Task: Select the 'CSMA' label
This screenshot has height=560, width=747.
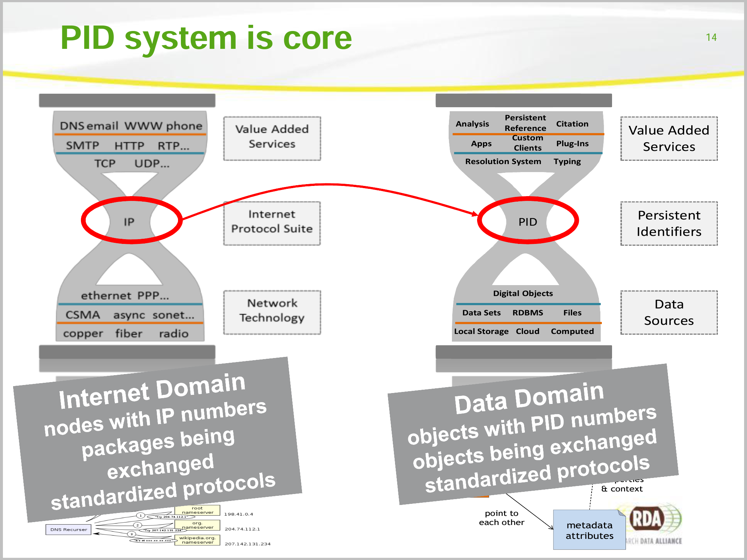Action: (82, 315)
